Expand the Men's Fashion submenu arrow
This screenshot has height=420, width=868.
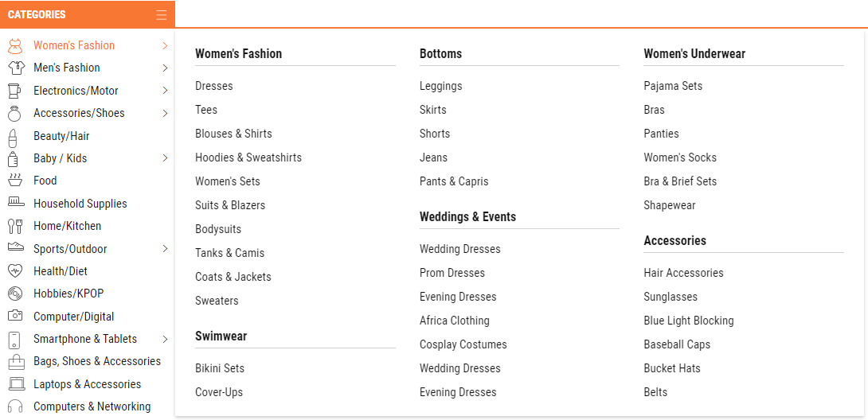pyautogui.click(x=165, y=68)
